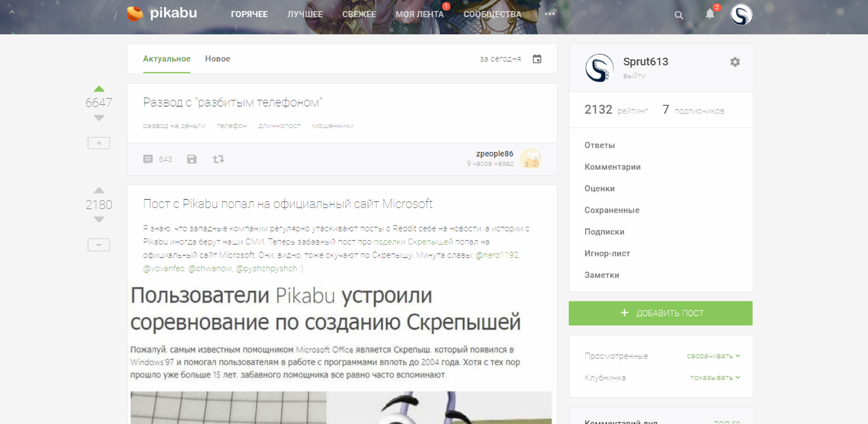Open the Оценки sidebar item

point(599,189)
